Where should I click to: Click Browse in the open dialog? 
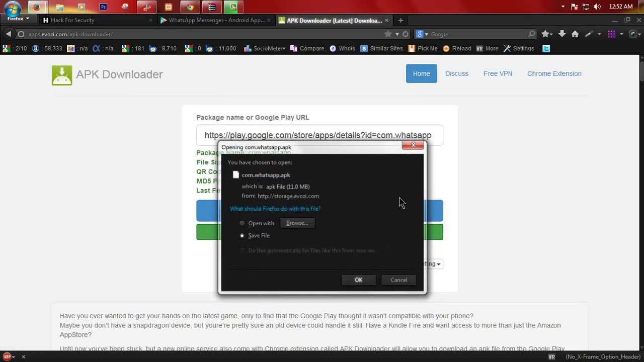[x=297, y=223]
